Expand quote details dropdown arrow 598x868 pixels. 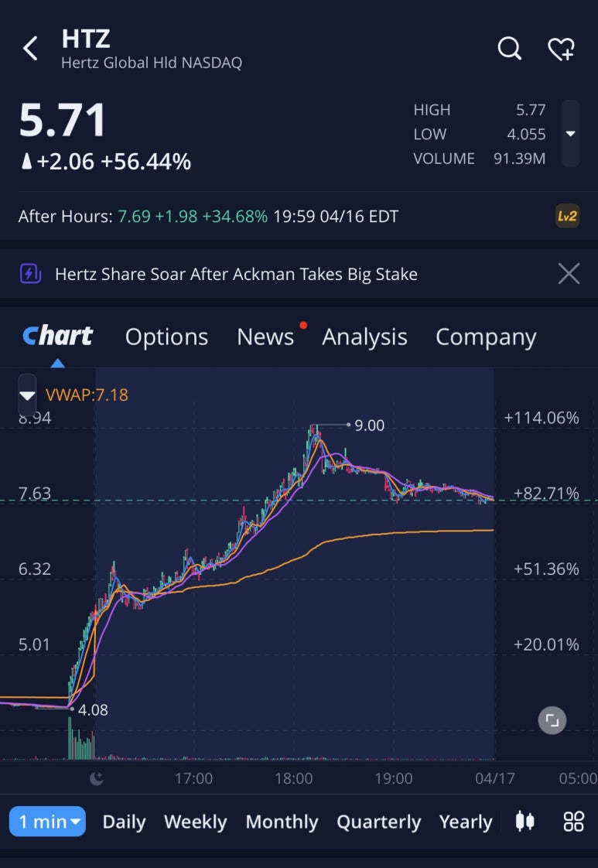coord(570,133)
